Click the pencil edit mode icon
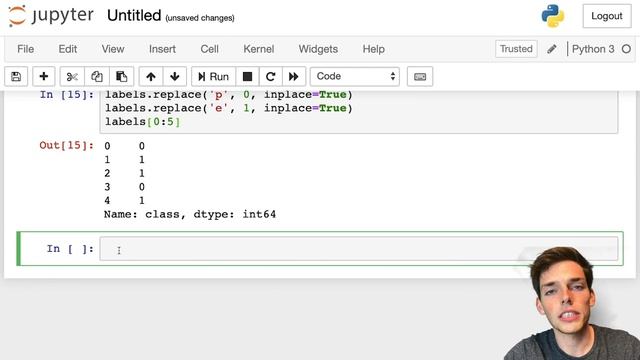 pyautogui.click(x=552, y=49)
